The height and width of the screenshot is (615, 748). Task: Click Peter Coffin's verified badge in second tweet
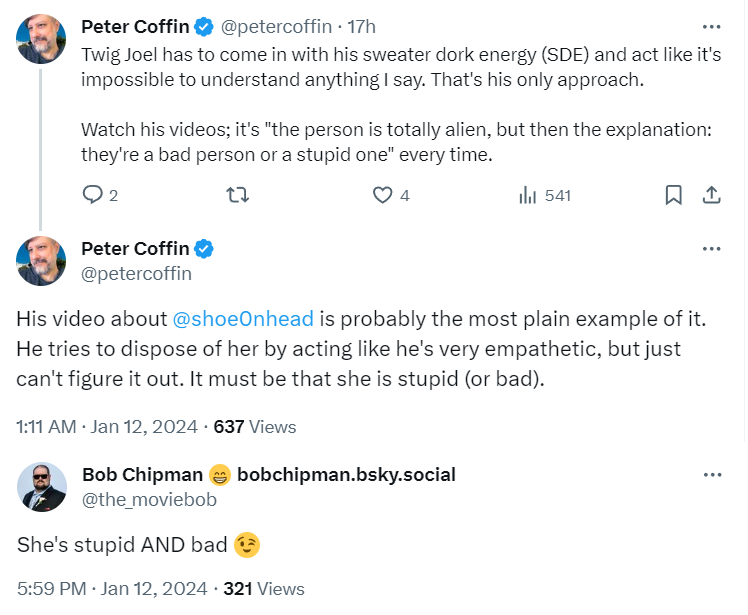tap(203, 249)
